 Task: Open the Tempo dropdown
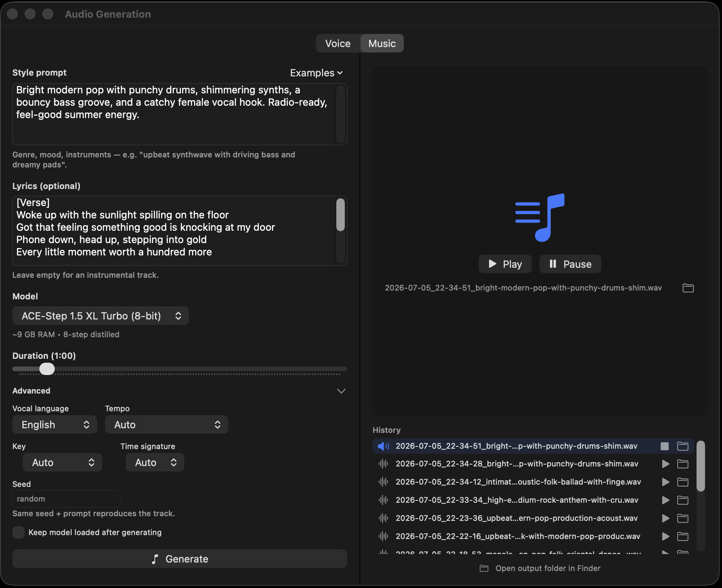coord(167,424)
